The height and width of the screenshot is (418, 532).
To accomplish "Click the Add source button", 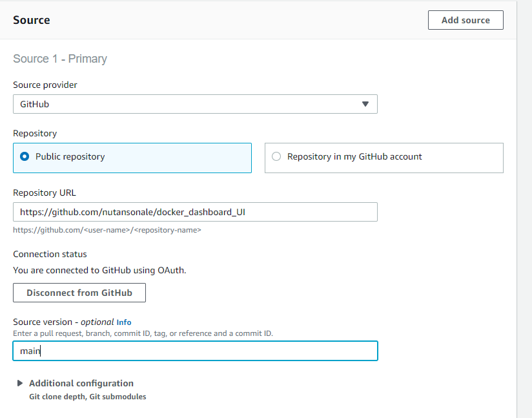I will coord(466,20).
